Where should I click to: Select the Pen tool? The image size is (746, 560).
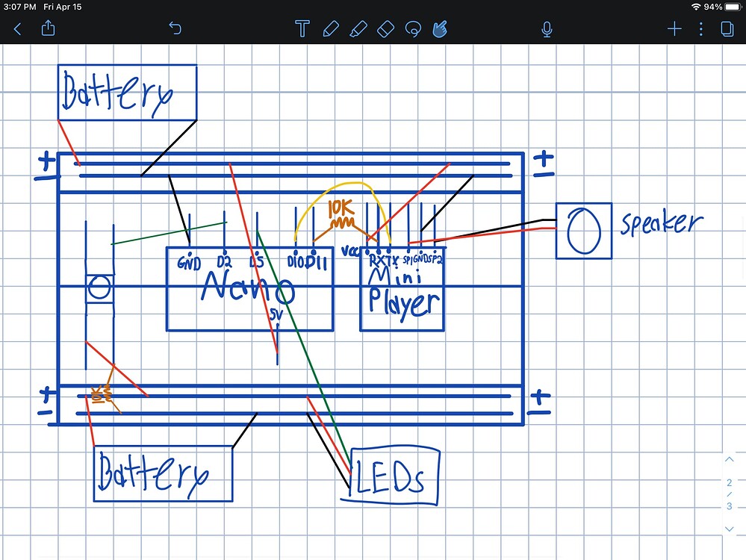click(x=331, y=28)
